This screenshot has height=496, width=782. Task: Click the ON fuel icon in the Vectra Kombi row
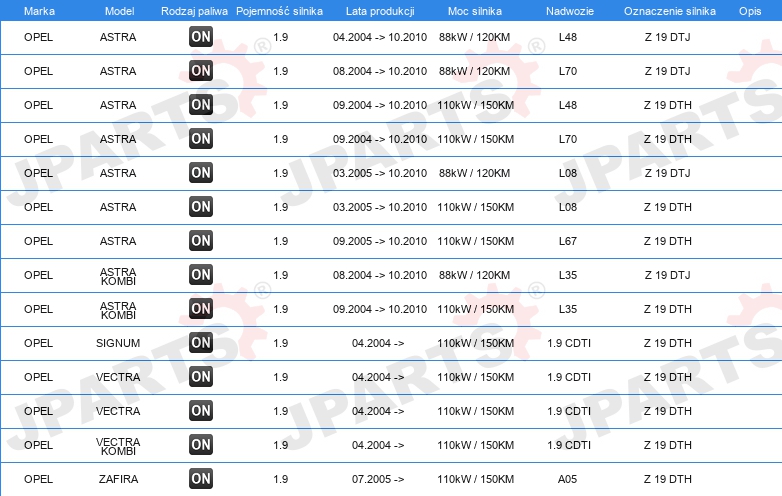pyautogui.click(x=201, y=445)
